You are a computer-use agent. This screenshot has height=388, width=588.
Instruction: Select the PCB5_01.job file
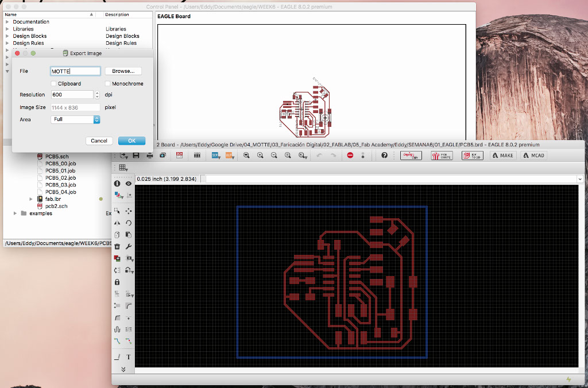[x=60, y=170]
